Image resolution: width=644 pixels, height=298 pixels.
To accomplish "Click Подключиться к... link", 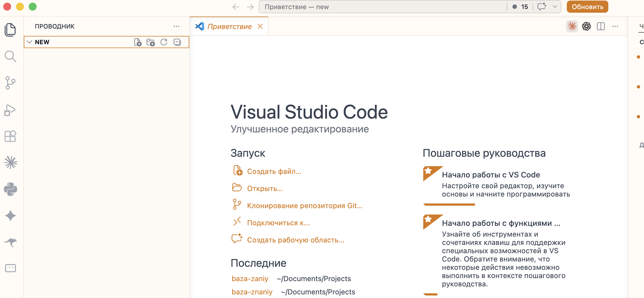I will 278,223.
